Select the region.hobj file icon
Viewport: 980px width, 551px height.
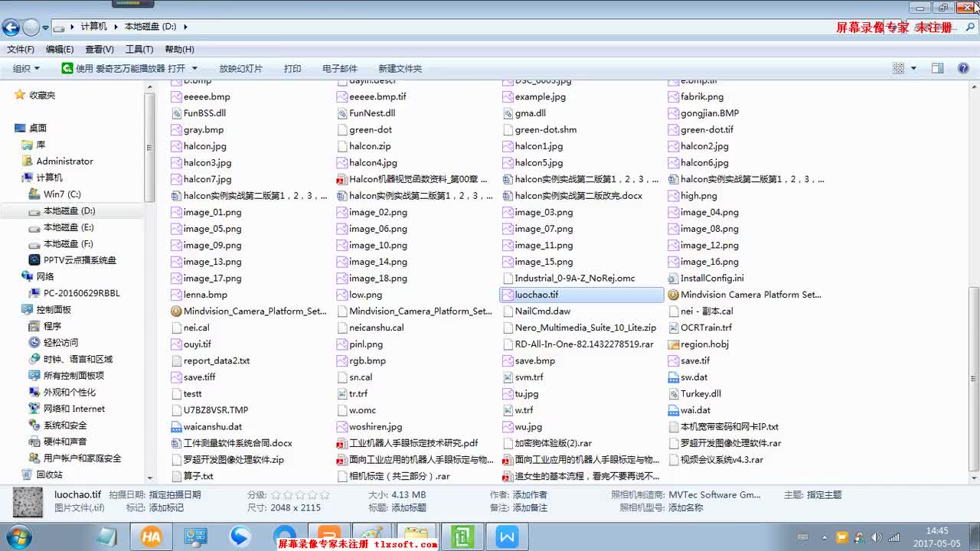(674, 344)
